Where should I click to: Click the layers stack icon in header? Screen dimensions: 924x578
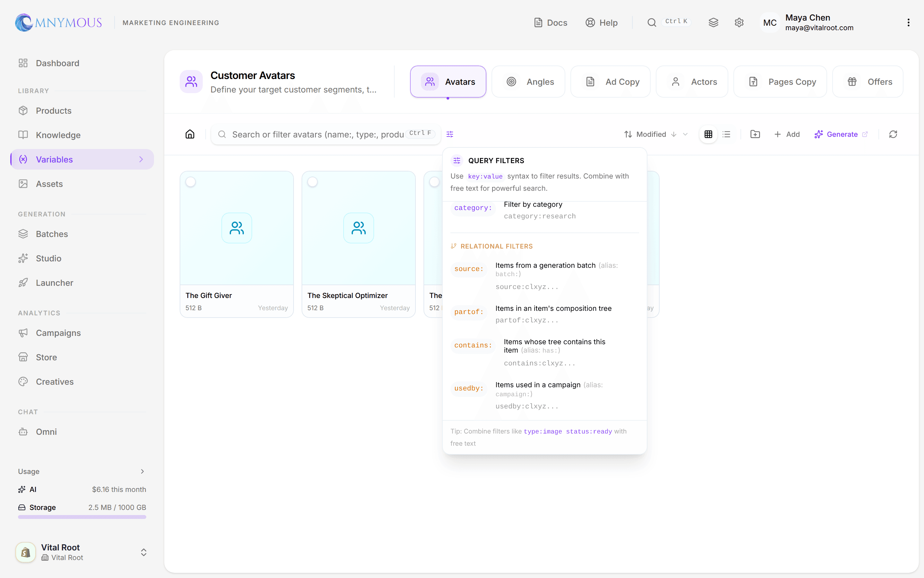point(713,22)
